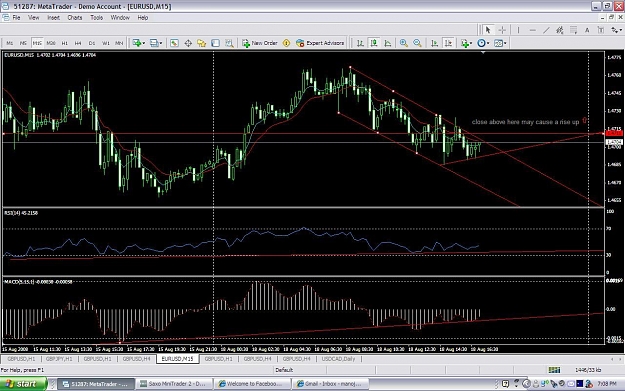The height and width of the screenshot is (391, 625).
Task: Open the Charts menu
Action: tap(75, 18)
